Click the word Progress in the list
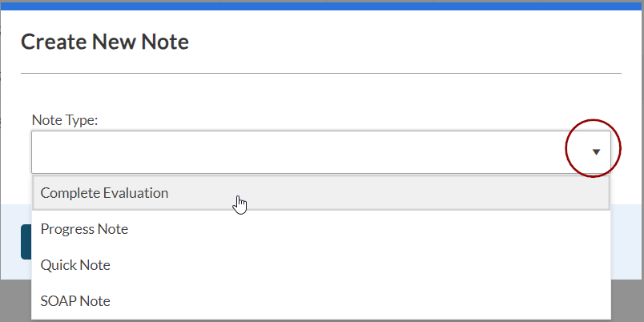This screenshot has width=644, height=322. tap(66, 229)
